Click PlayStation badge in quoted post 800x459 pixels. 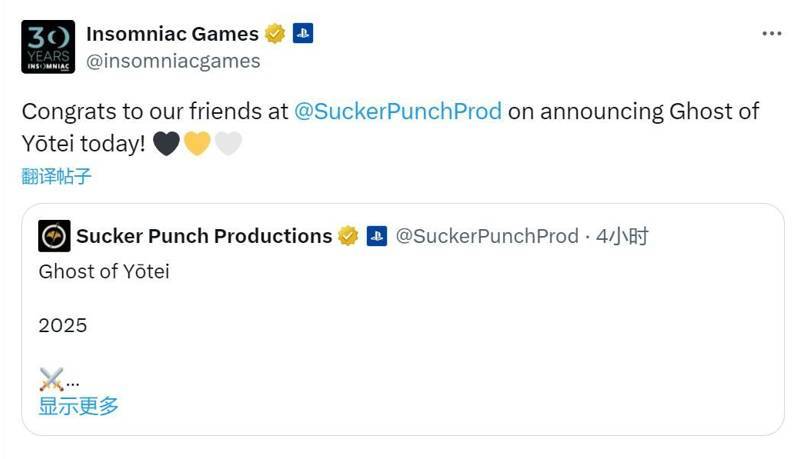[376, 236]
